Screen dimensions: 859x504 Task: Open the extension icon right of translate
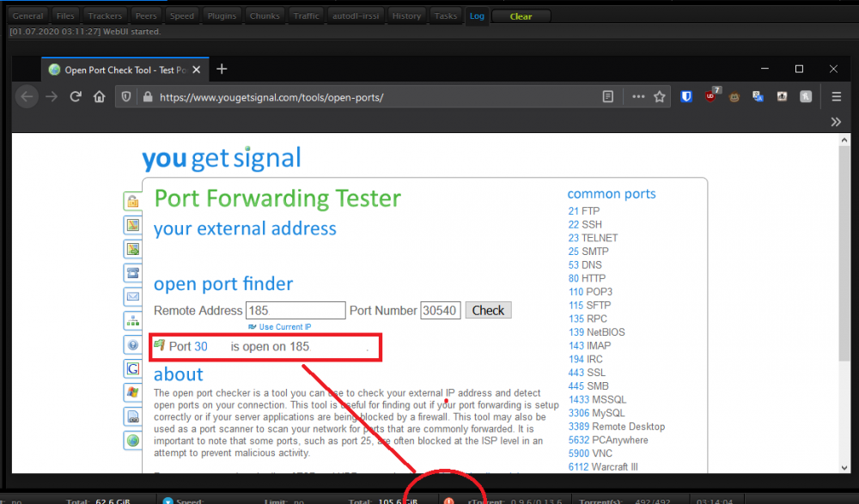click(782, 97)
